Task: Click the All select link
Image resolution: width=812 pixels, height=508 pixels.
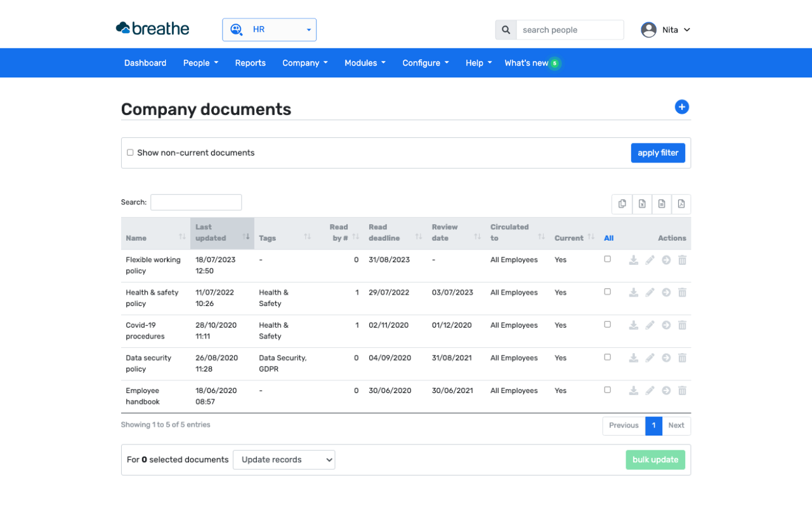Action: coord(609,238)
